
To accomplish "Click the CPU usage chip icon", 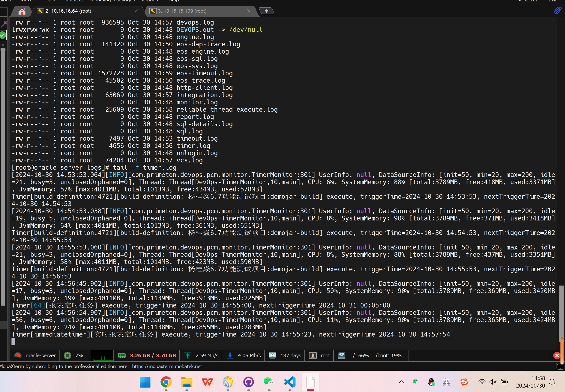I will 67,355.
